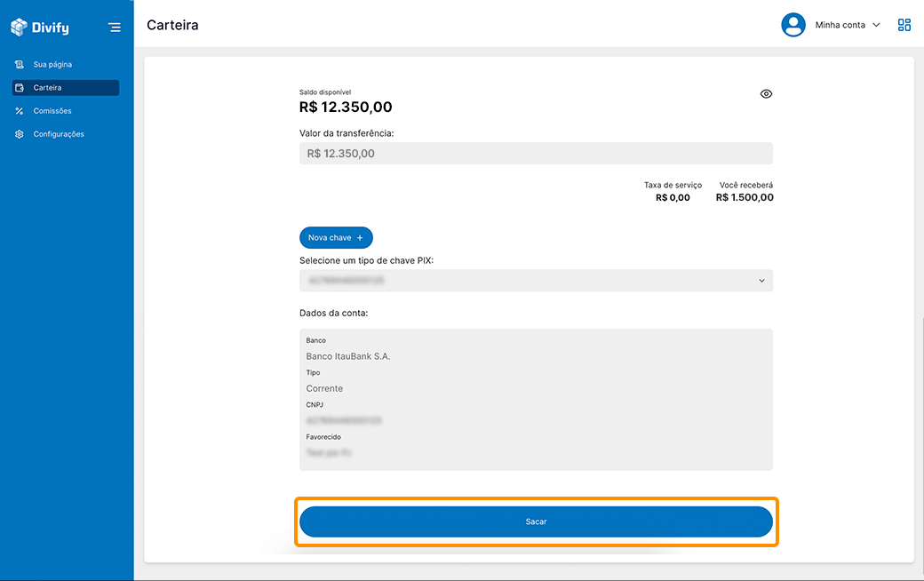
Task: Open the apps grid icon in the header
Action: coord(904,25)
